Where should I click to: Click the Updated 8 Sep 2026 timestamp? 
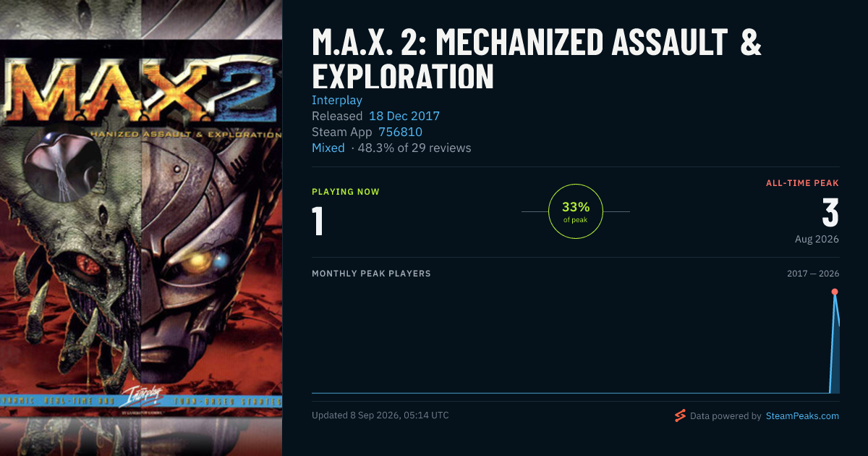(380, 415)
